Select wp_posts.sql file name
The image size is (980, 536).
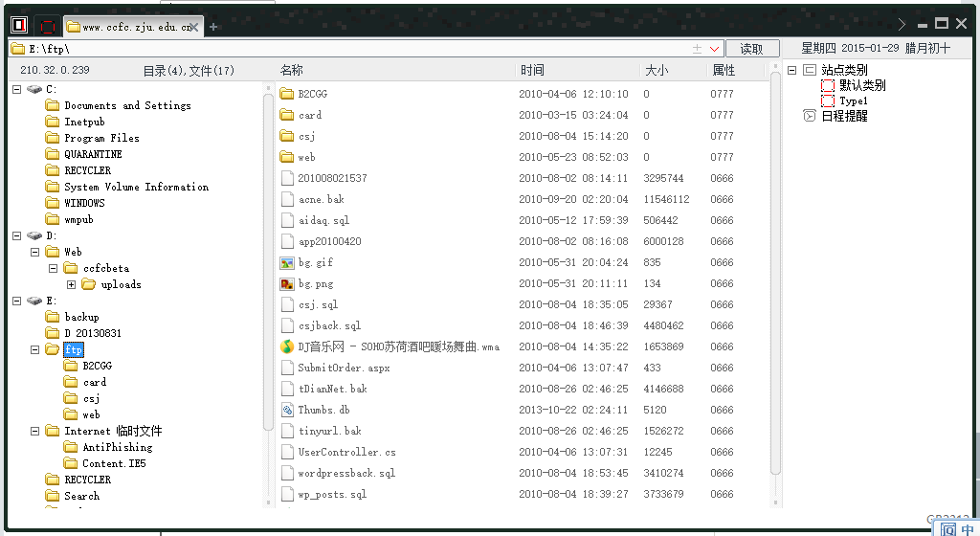(x=332, y=494)
